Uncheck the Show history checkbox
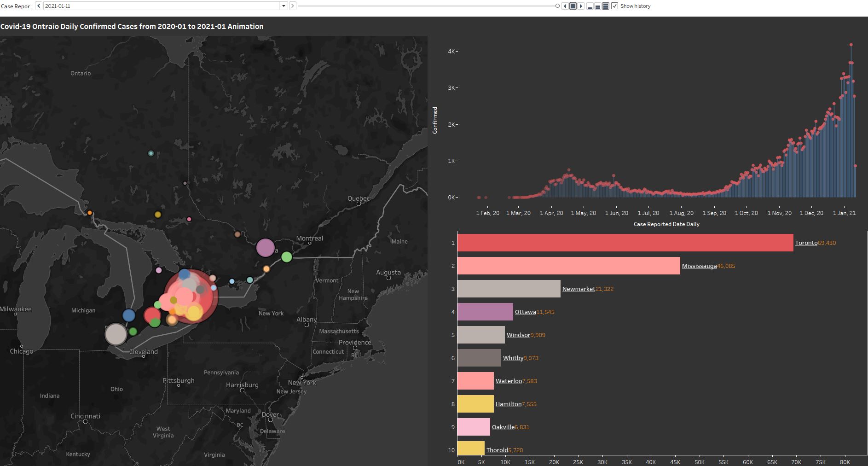 point(614,6)
